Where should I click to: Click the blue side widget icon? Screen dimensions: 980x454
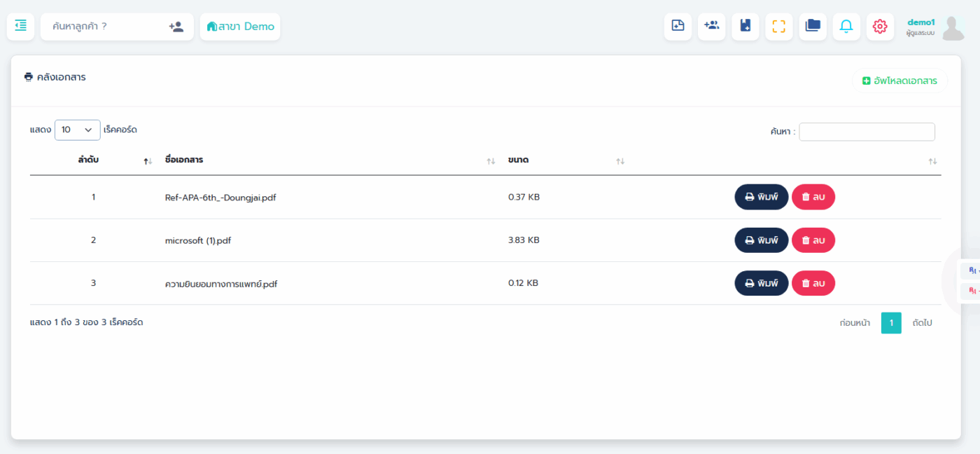pos(972,270)
